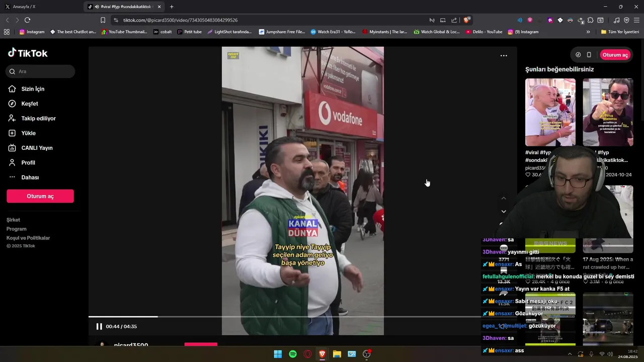Image resolution: width=644 pixels, height=362 pixels.
Task: Open browser hamburger menu
Action: tap(636, 20)
